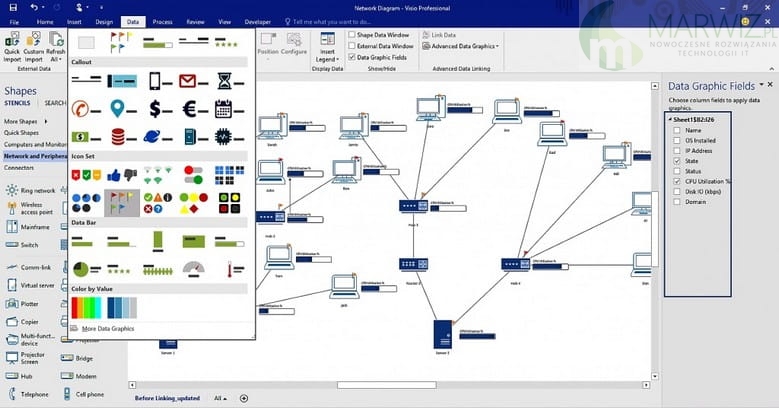Click More Data Graphics link
This screenshot has height=408, width=779.
(x=107, y=328)
